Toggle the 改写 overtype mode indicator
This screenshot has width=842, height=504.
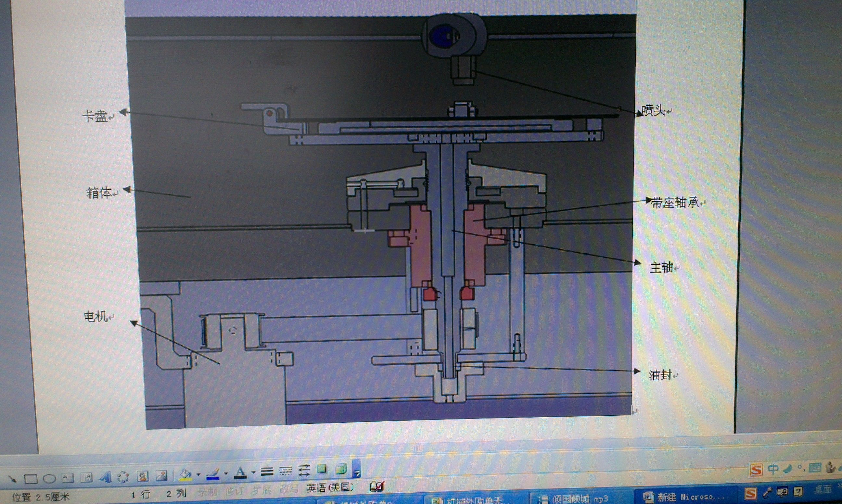click(x=288, y=489)
